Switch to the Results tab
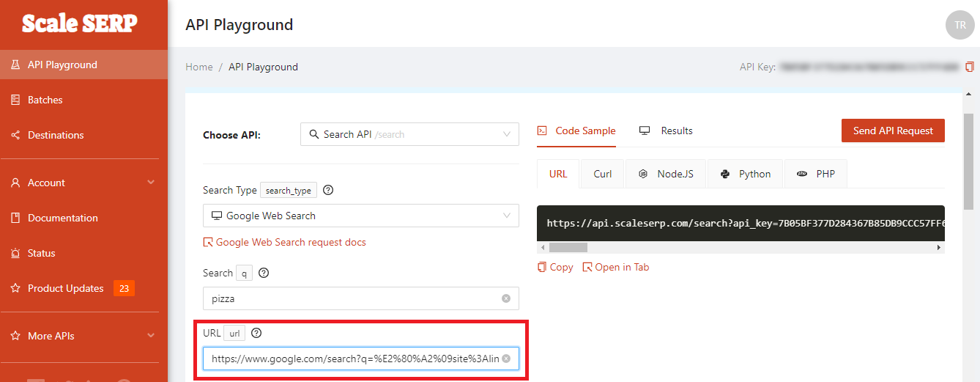This screenshot has width=980, height=382. pos(666,131)
